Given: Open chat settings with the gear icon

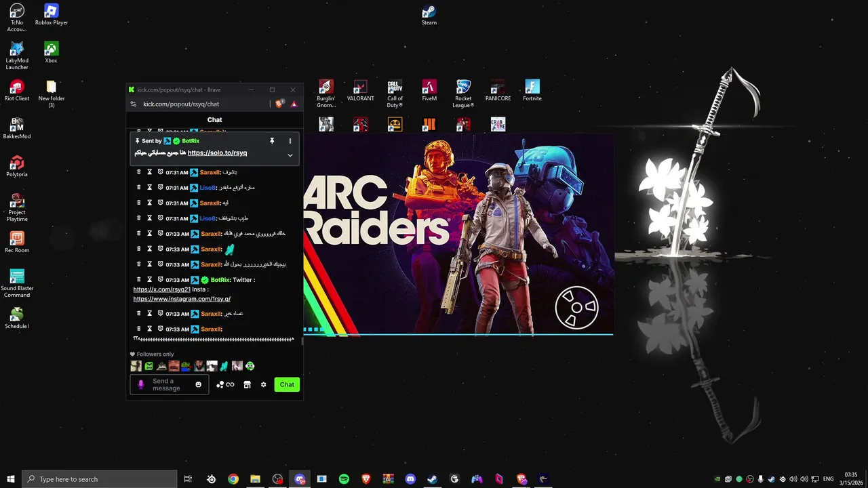Looking at the screenshot, I should point(264,384).
